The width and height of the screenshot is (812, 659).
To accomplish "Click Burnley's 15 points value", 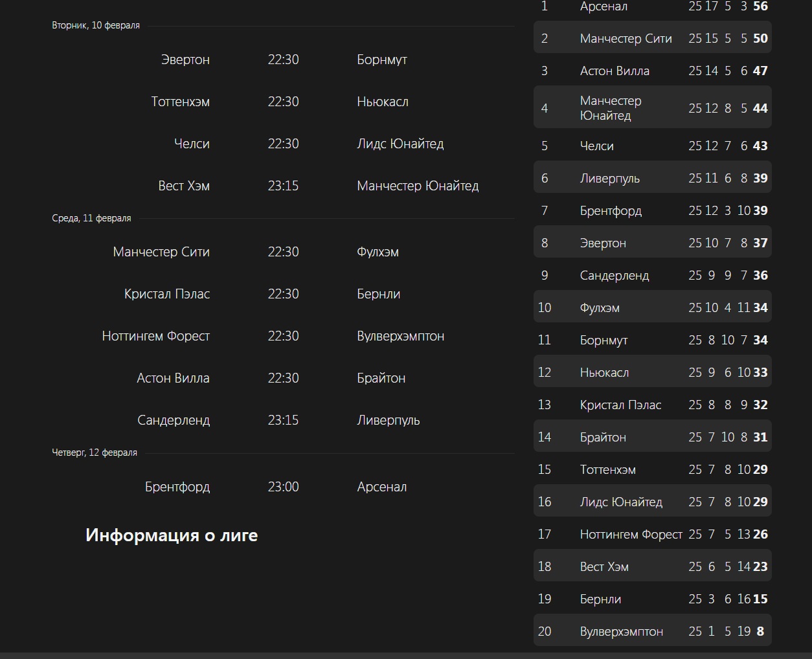I will tap(760, 599).
